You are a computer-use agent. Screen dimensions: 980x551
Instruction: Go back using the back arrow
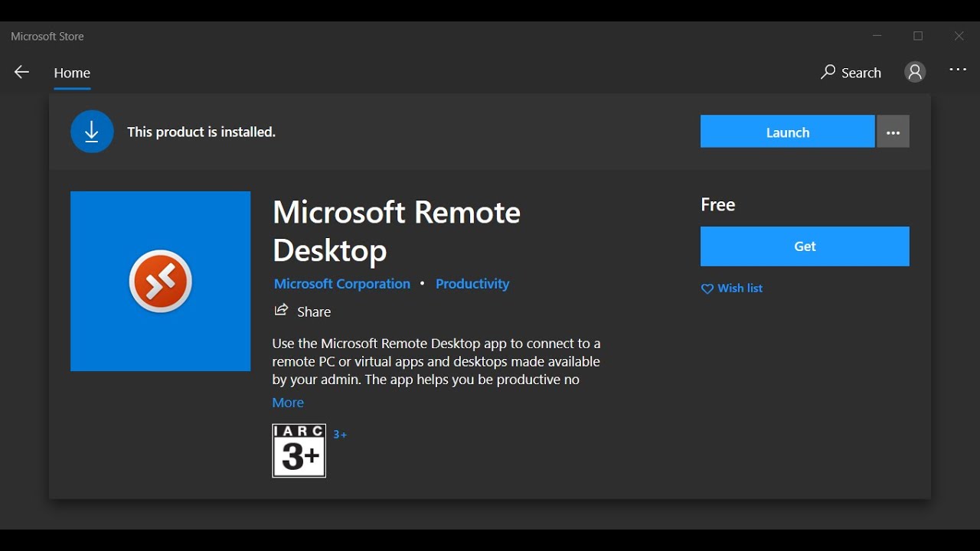(x=21, y=73)
